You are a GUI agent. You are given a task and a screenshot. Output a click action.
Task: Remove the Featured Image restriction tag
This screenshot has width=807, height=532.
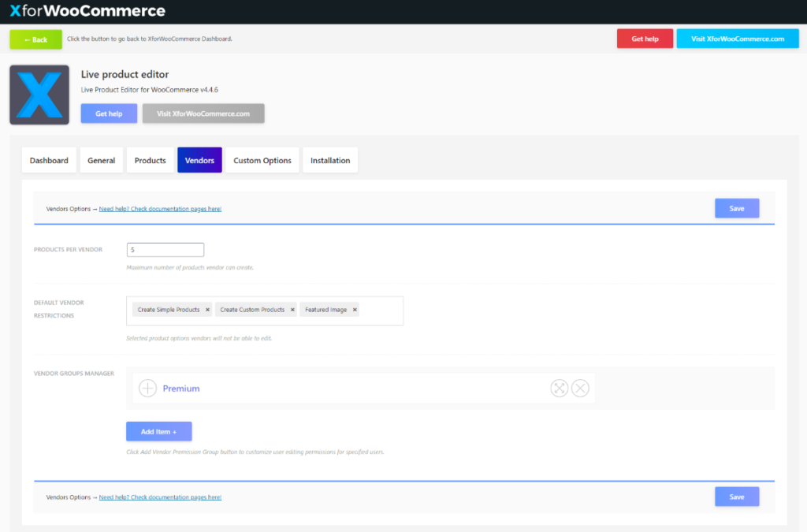pyautogui.click(x=355, y=310)
